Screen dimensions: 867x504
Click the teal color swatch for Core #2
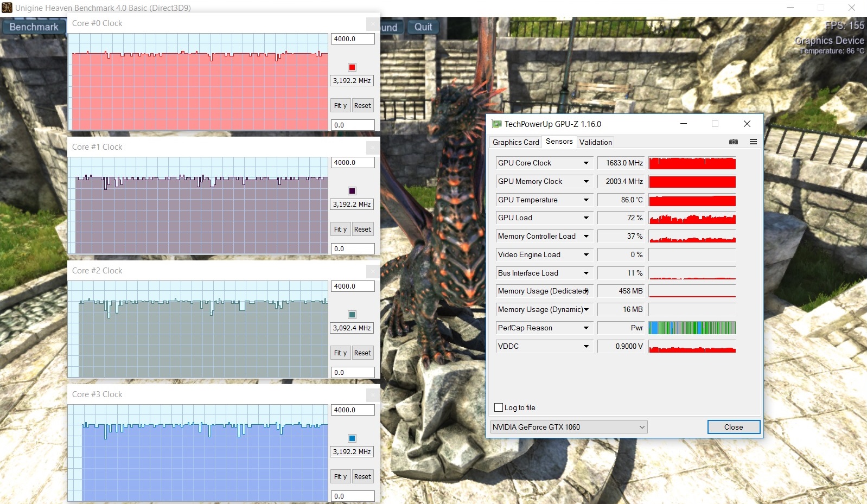tap(352, 315)
